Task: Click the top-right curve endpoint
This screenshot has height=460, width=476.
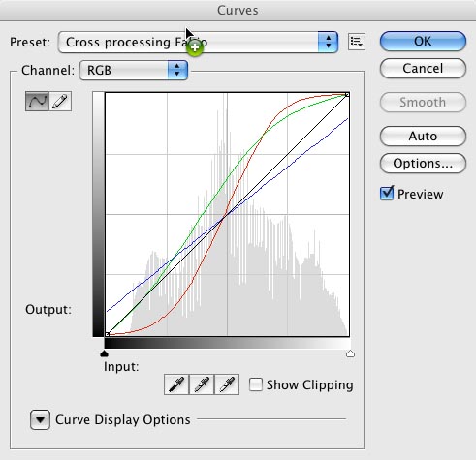Action: 347,95
